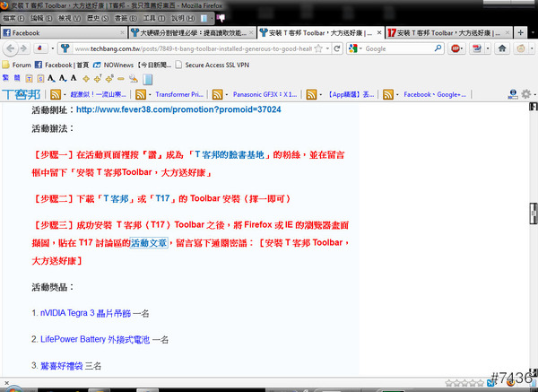Click the 活動文案 link in step three
This screenshot has height=392, width=538.
point(149,242)
